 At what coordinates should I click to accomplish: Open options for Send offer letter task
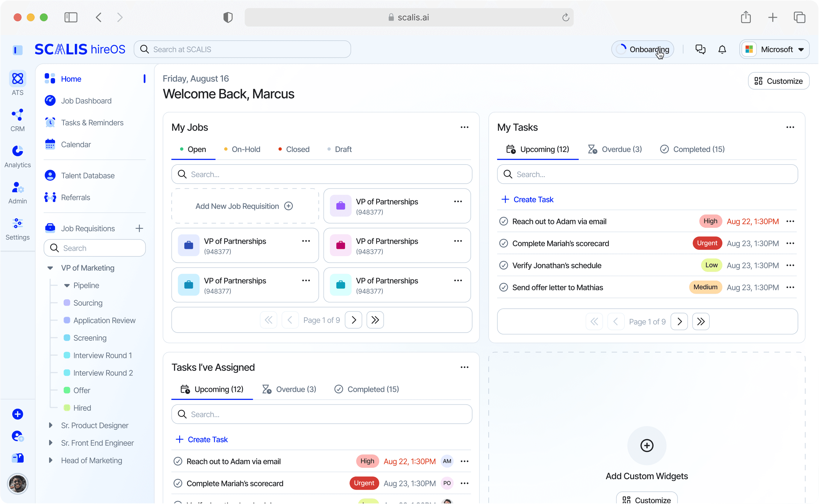point(790,287)
